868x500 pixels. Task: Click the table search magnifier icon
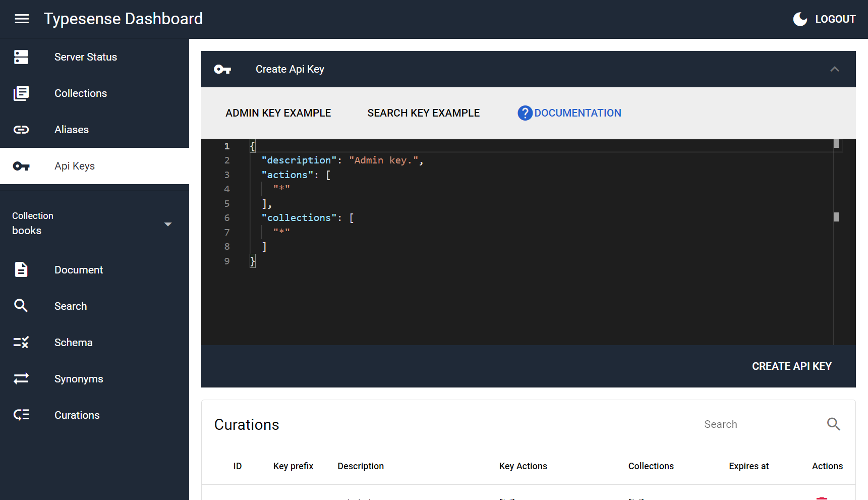point(834,424)
